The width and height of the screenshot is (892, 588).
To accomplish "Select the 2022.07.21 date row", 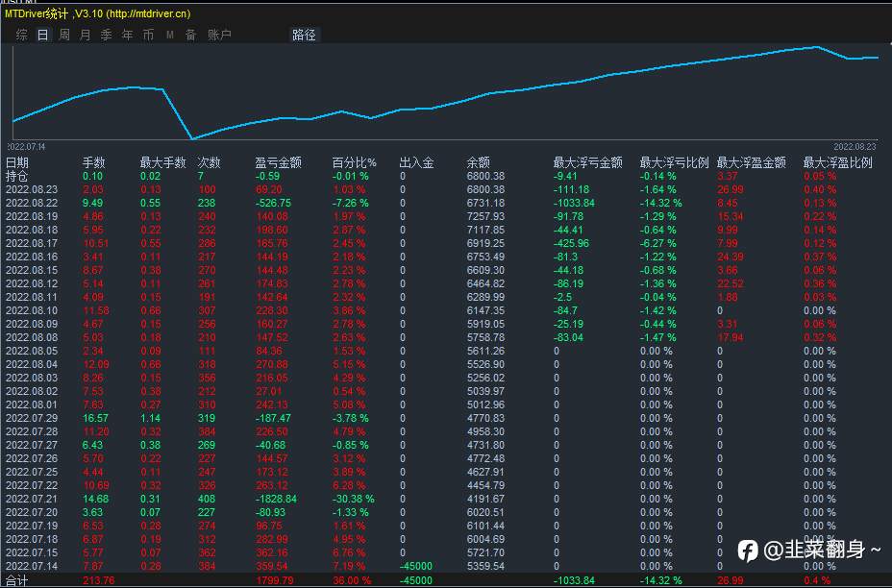I will click(32, 499).
